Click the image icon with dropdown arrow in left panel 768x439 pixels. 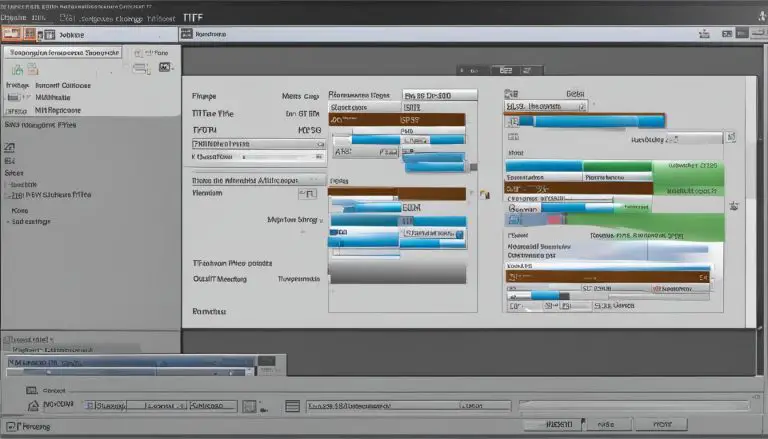(x=164, y=68)
